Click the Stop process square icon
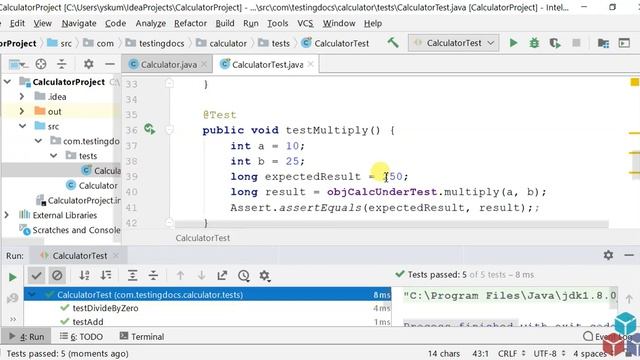The height and width of the screenshot is (360, 640). coord(576,43)
